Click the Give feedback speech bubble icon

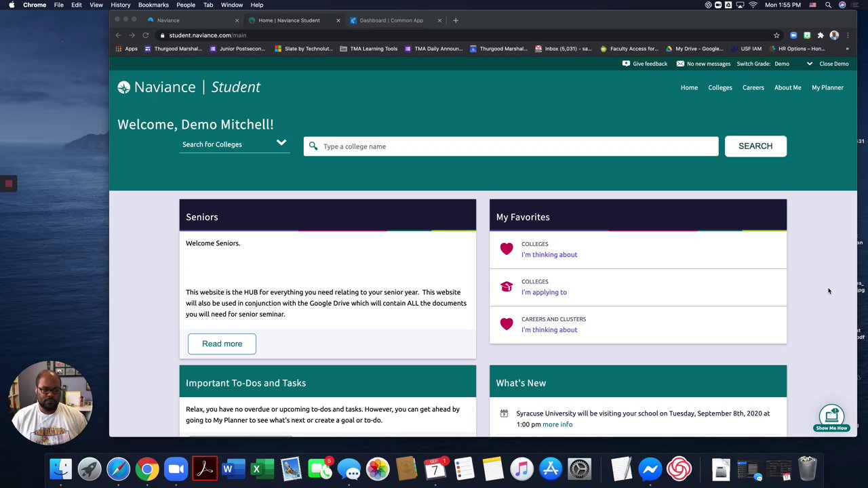point(626,64)
